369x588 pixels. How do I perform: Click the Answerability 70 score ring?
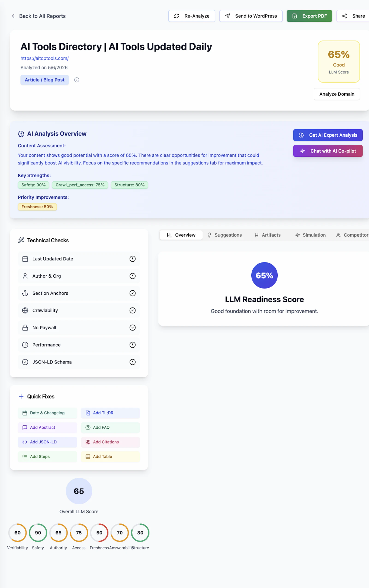coord(120,533)
